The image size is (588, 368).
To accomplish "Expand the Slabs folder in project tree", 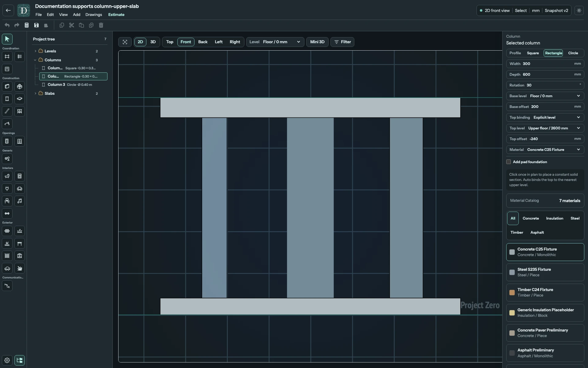I will tap(35, 94).
